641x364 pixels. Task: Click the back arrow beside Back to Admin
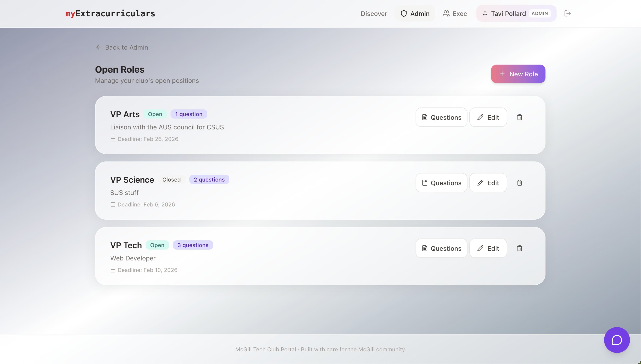pos(99,47)
